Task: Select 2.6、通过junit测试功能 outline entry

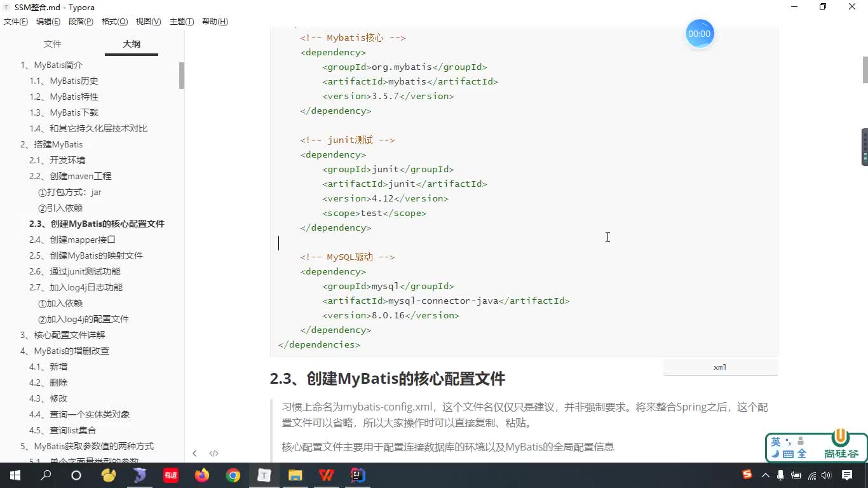Action: (74, 271)
